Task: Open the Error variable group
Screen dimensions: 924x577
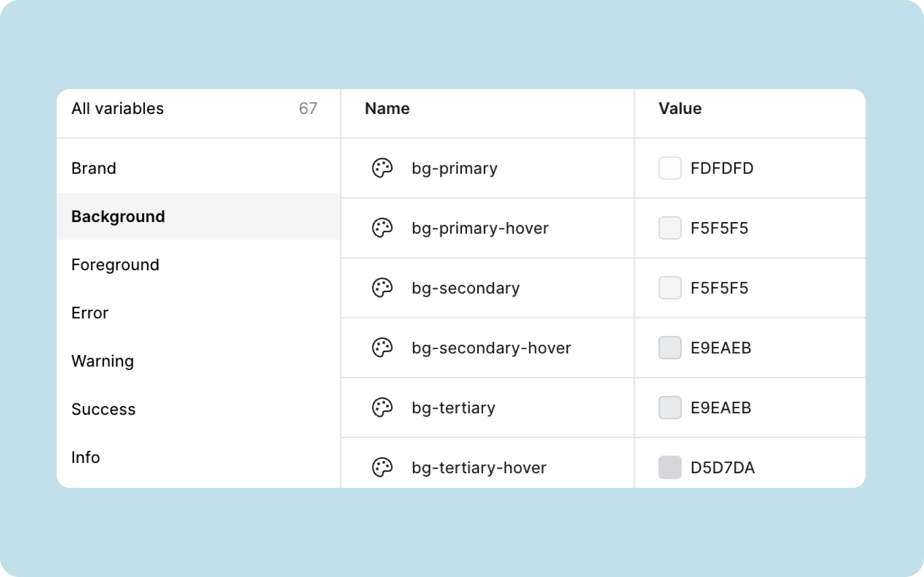Action: click(198, 313)
